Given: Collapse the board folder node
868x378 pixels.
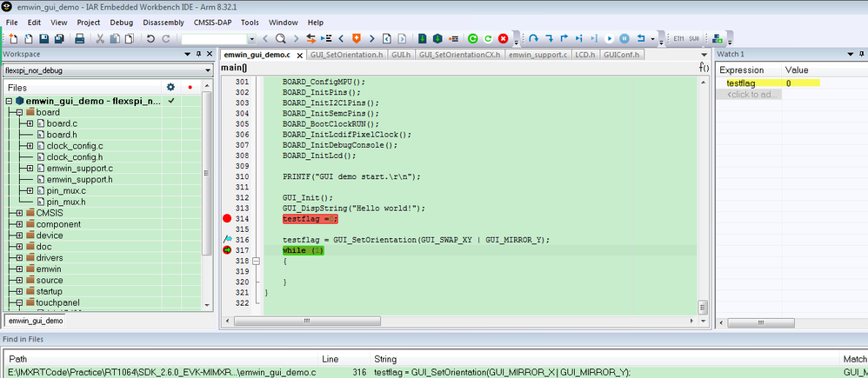Looking at the screenshot, I should click(x=19, y=112).
